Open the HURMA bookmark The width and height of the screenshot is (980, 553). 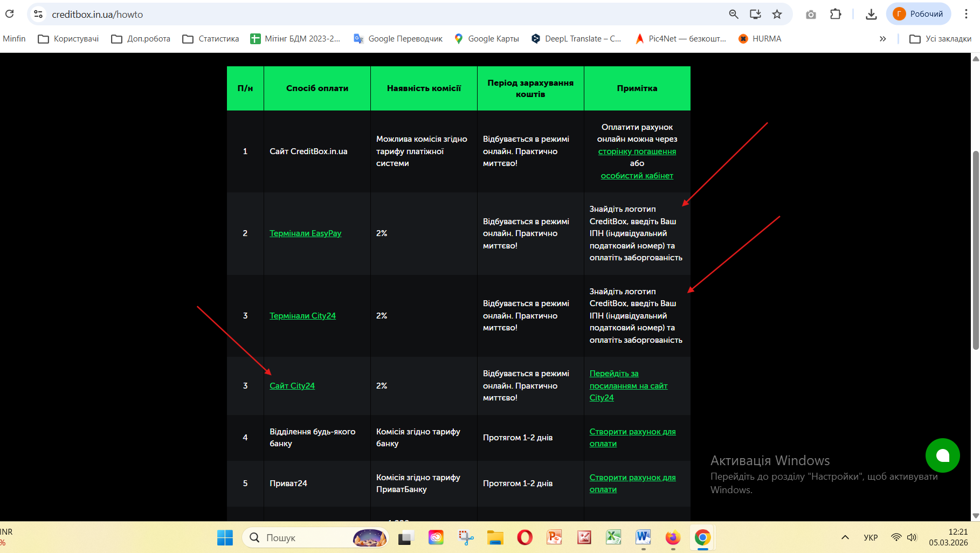760,39
